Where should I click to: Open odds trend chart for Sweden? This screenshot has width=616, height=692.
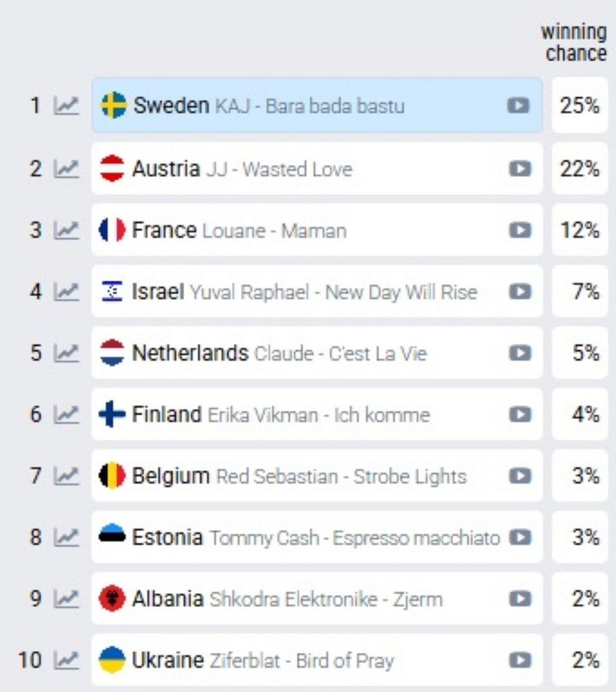[67, 105]
